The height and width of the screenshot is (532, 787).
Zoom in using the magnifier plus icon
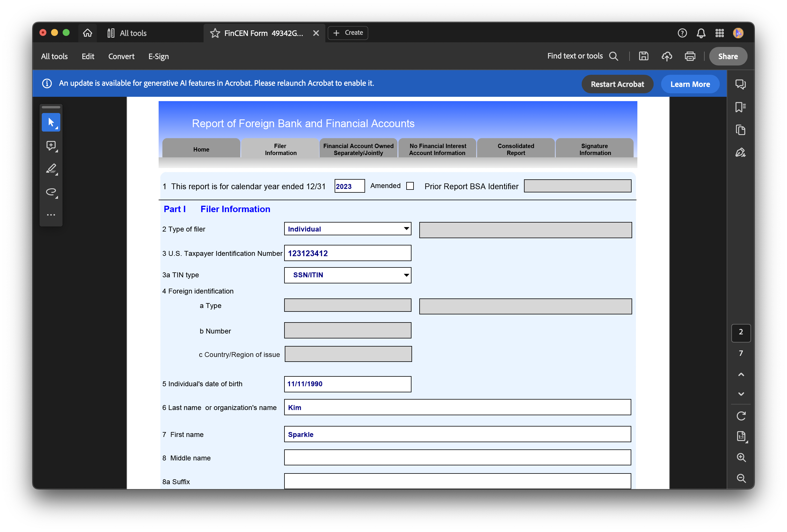[741, 457]
